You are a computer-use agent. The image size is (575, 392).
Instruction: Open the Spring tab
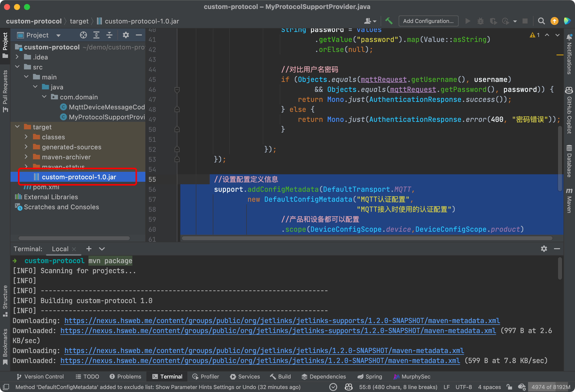[x=370, y=377]
